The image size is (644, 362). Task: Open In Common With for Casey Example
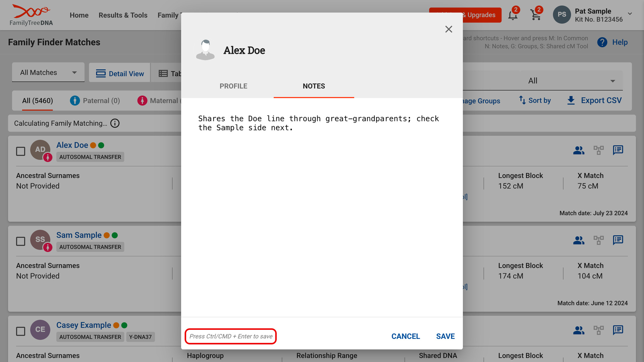[x=579, y=330]
